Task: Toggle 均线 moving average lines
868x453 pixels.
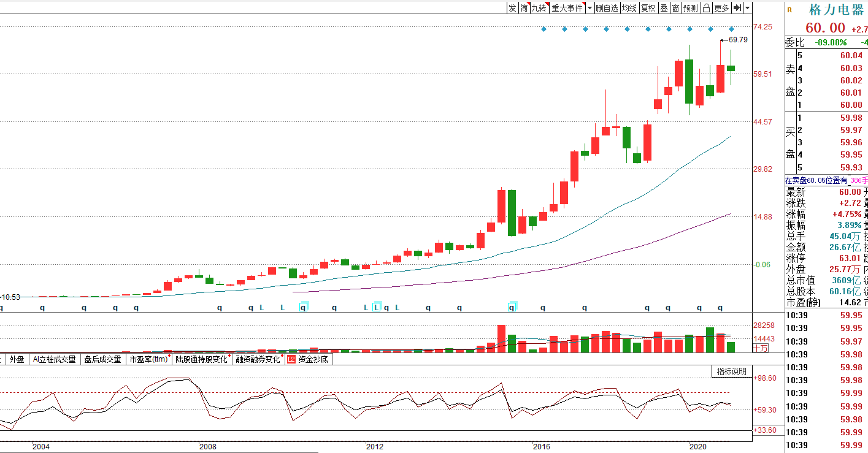Action: (x=629, y=8)
